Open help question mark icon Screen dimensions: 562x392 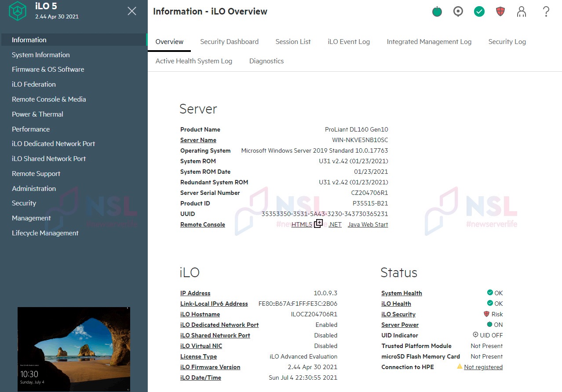click(x=546, y=11)
